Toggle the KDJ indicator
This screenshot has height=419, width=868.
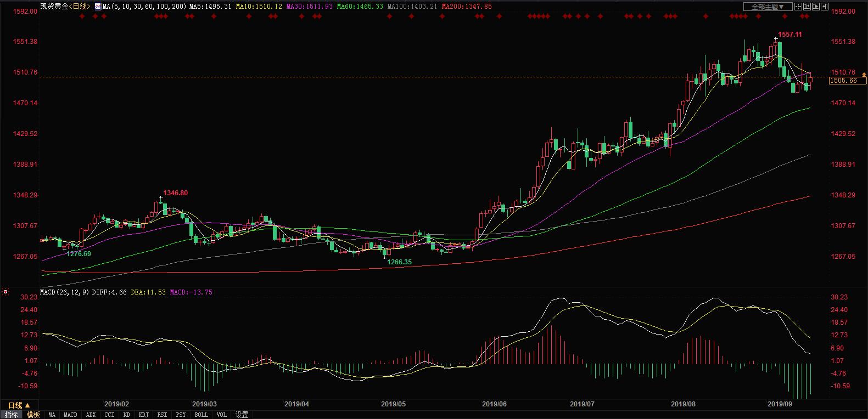(143, 415)
